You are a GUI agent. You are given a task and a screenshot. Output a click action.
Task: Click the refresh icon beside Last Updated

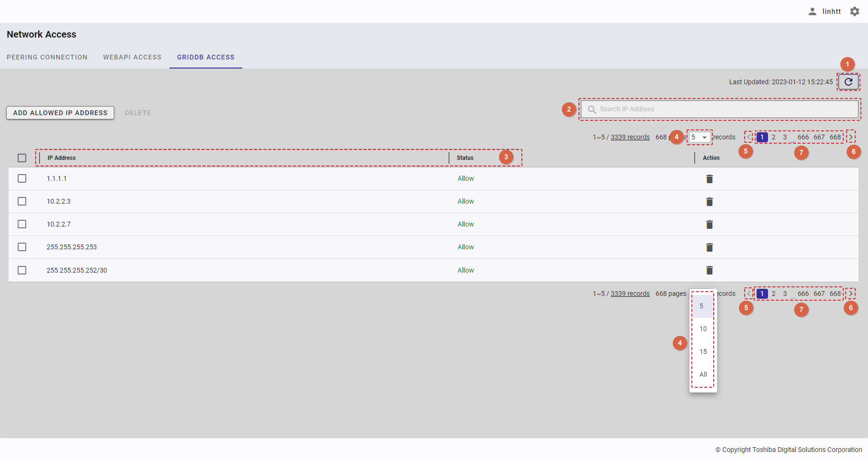pos(848,82)
